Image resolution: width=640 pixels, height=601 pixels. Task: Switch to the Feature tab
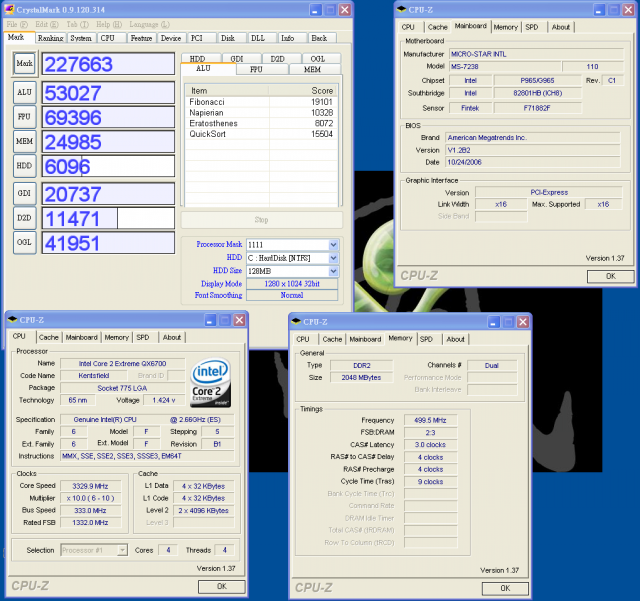pyautogui.click(x=142, y=38)
